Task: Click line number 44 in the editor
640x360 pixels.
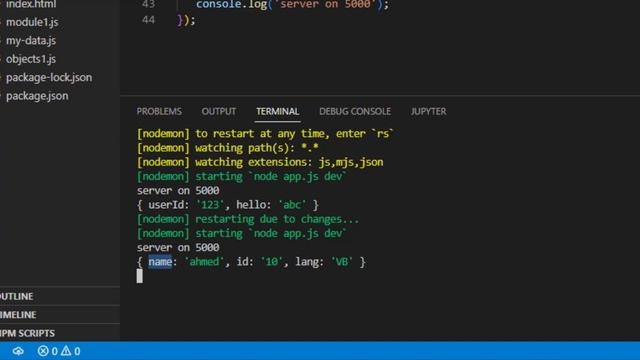Action: coord(148,20)
